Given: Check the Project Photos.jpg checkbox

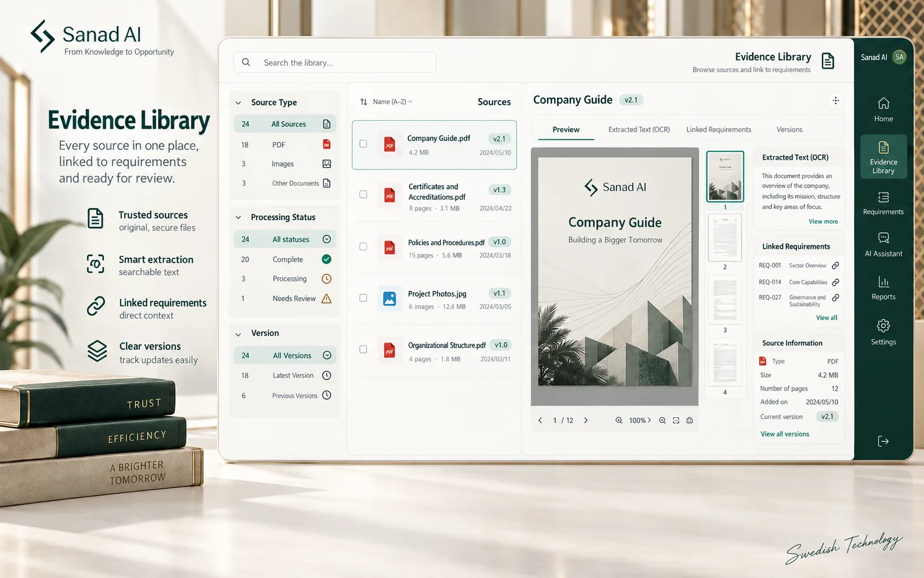Looking at the screenshot, I should point(363,298).
